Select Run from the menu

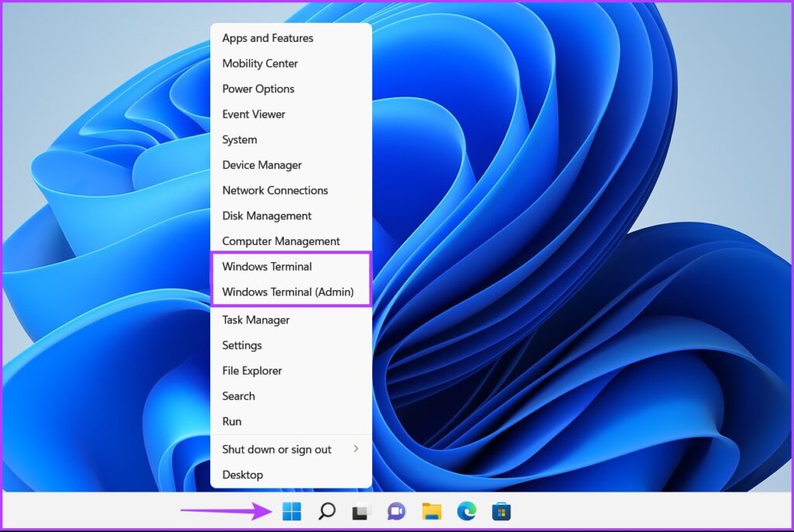point(231,421)
